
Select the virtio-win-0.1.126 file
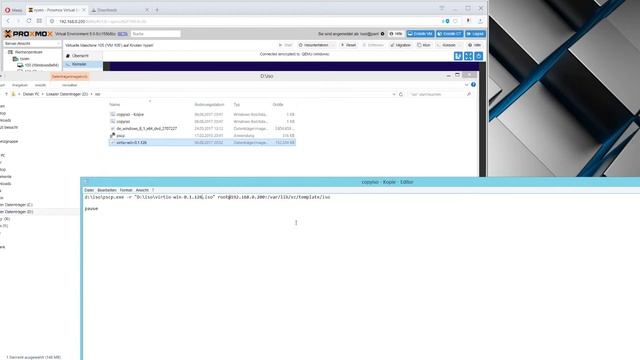click(x=202, y=143)
